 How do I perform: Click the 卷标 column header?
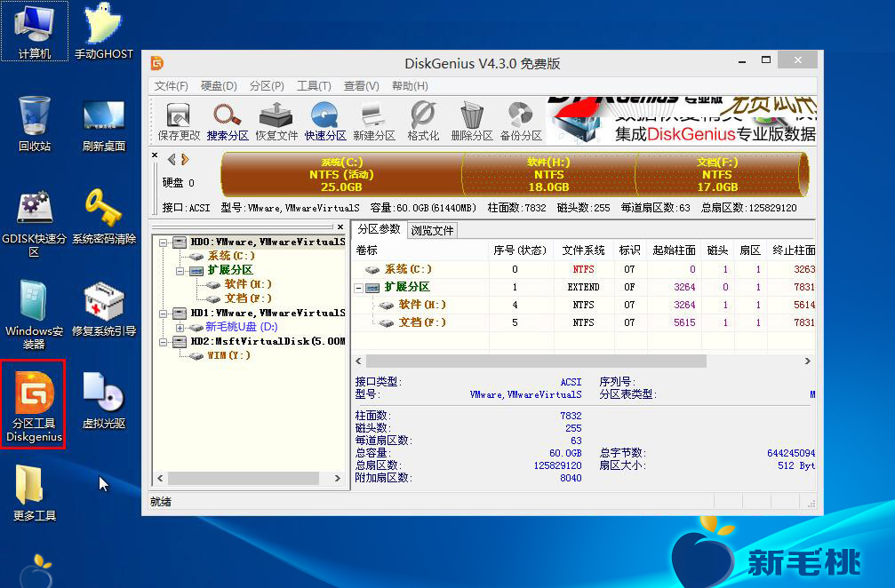point(420,250)
